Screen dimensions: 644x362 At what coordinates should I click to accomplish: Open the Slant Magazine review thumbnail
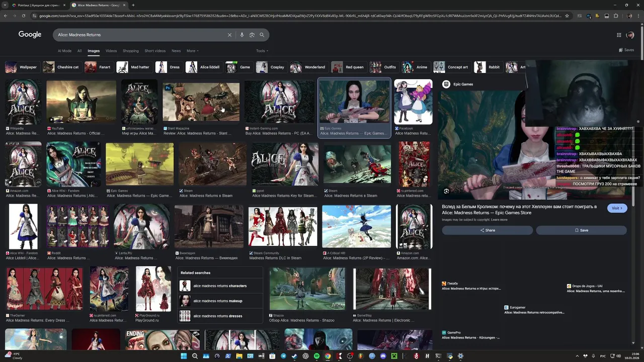[201, 102]
